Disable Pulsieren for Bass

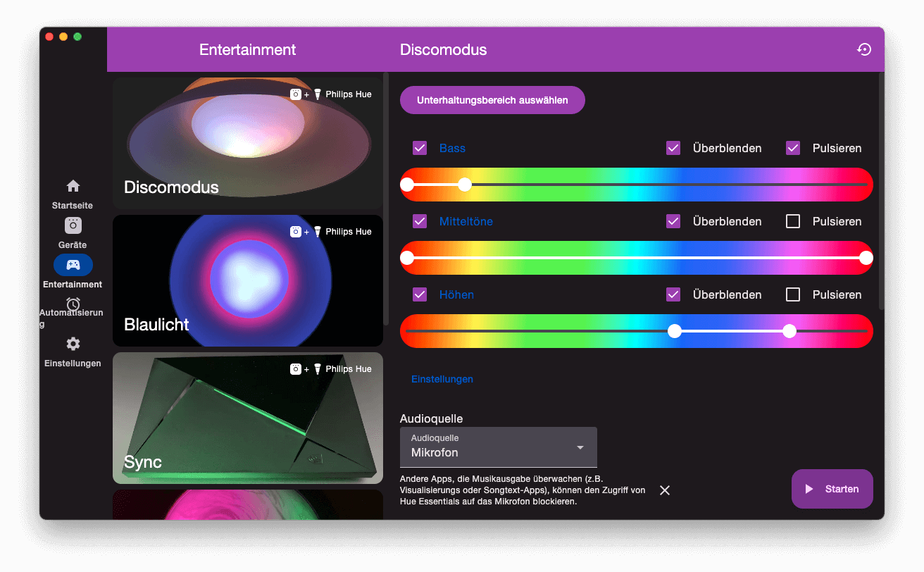(793, 148)
